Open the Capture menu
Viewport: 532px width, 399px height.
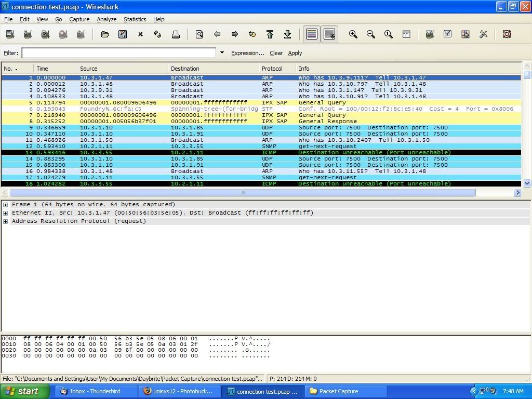(x=79, y=19)
